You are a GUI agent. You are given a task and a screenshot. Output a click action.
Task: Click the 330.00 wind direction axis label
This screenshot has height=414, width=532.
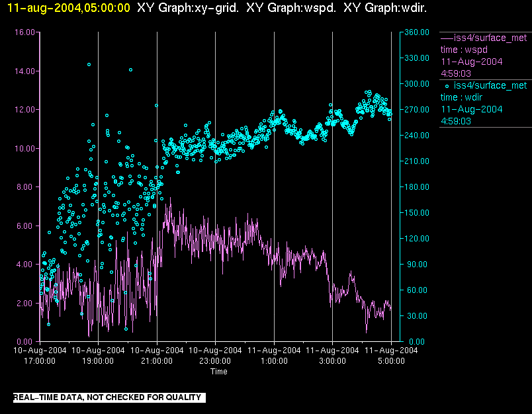[417, 58]
